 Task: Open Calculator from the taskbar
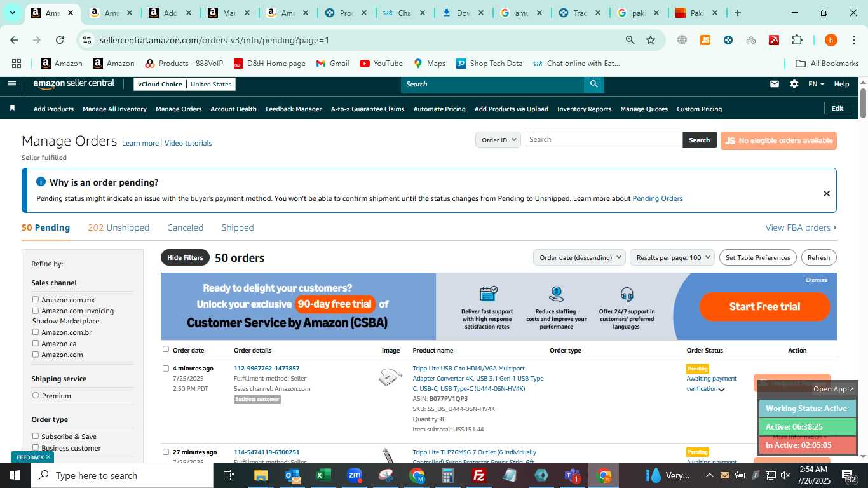[448, 475]
